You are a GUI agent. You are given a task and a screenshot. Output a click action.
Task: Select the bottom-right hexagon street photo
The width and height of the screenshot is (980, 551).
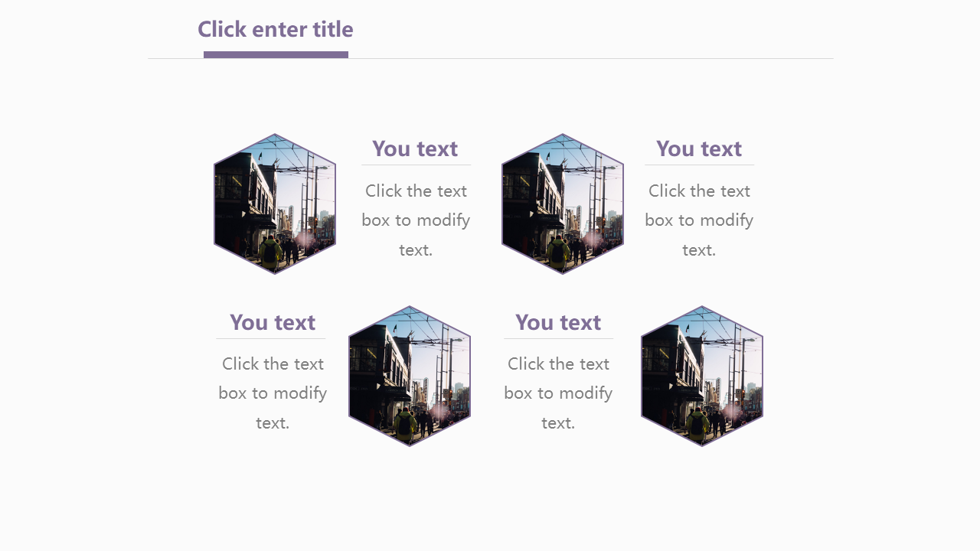(701, 376)
